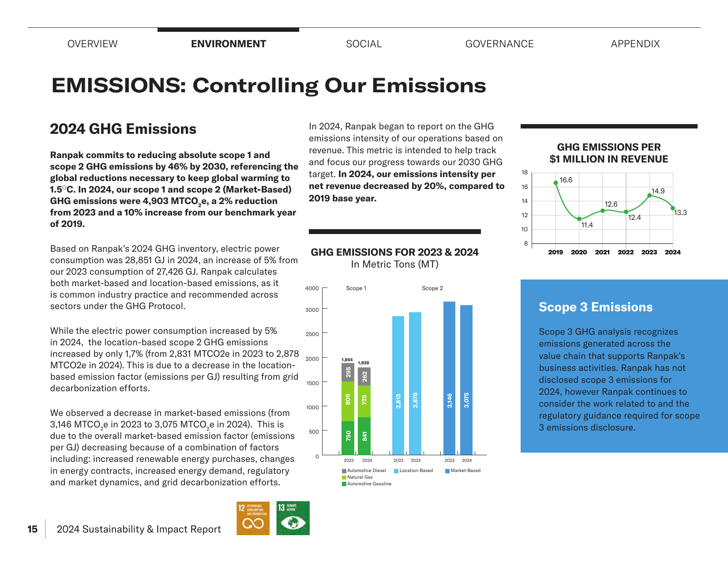Click the In Metric Tons (MT) subtitle
The height and width of the screenshot is (563, 728).
395,264
